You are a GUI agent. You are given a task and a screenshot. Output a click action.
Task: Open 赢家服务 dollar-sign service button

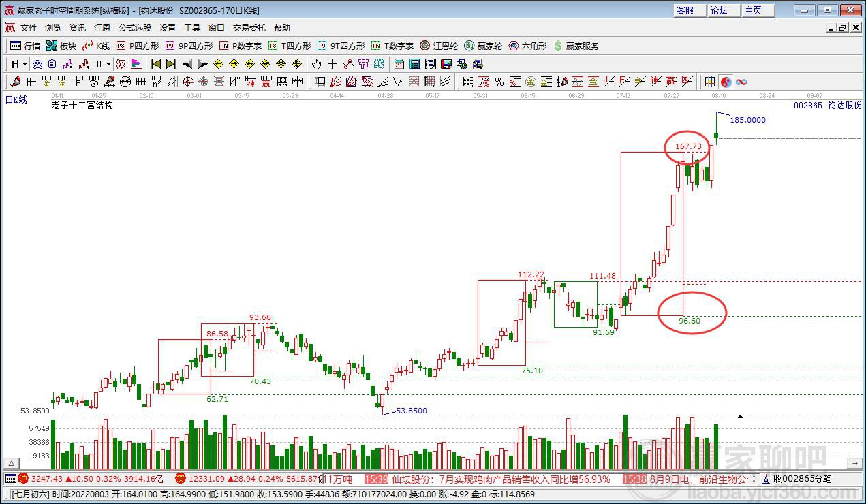point(576,46)
